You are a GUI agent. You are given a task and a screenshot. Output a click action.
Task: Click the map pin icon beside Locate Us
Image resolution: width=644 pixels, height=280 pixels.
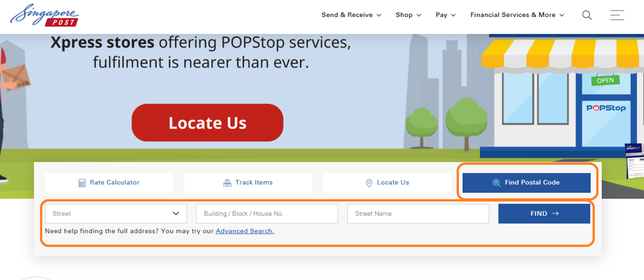click(x=369, y=183)
